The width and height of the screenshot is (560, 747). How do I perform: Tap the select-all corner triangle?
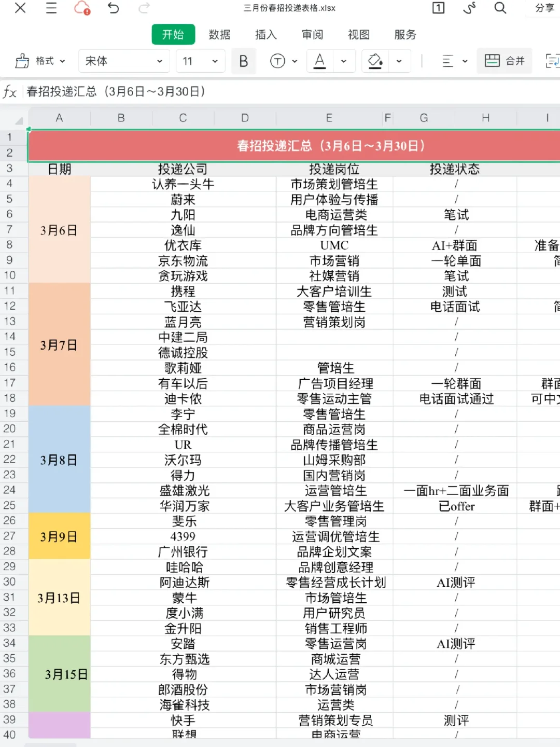(x=19, y=120)
